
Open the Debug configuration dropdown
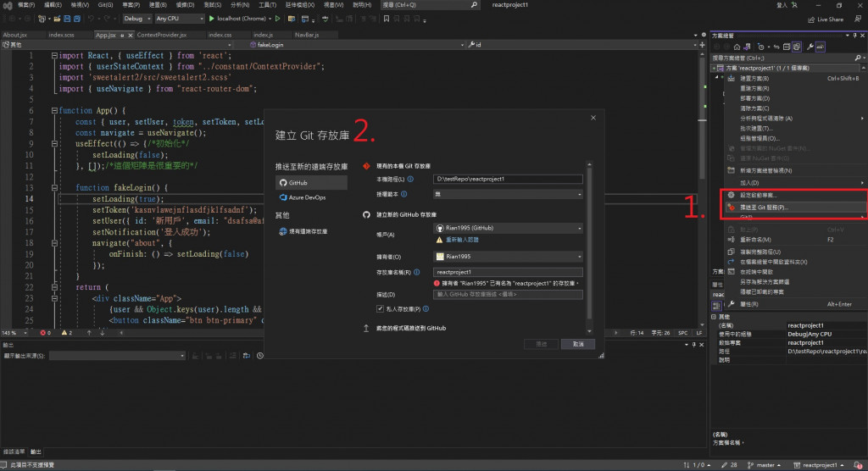[x=136, y=19]
